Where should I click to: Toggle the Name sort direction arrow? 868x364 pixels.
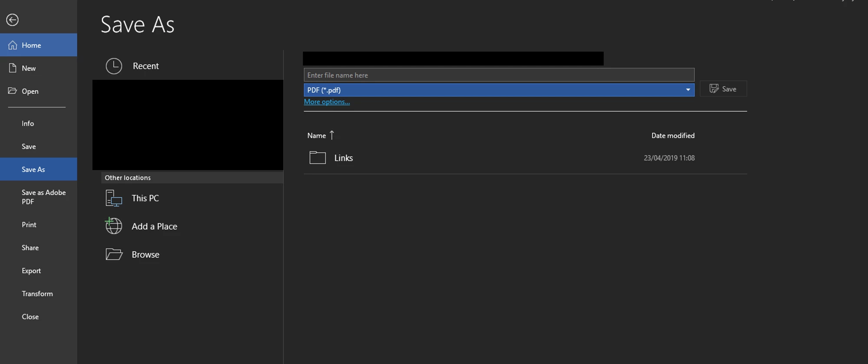click(332, 135)
